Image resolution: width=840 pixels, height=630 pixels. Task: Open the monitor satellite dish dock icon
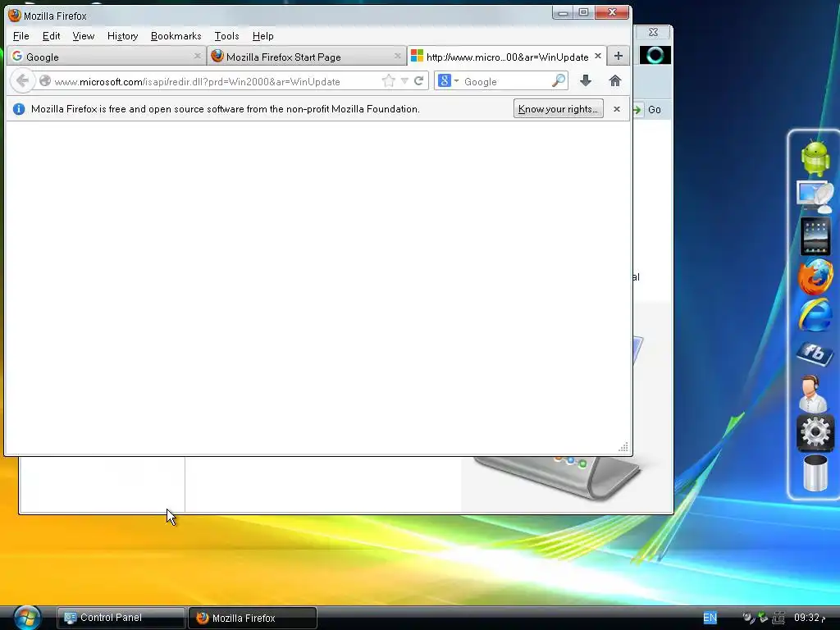[x=815, y=196]
